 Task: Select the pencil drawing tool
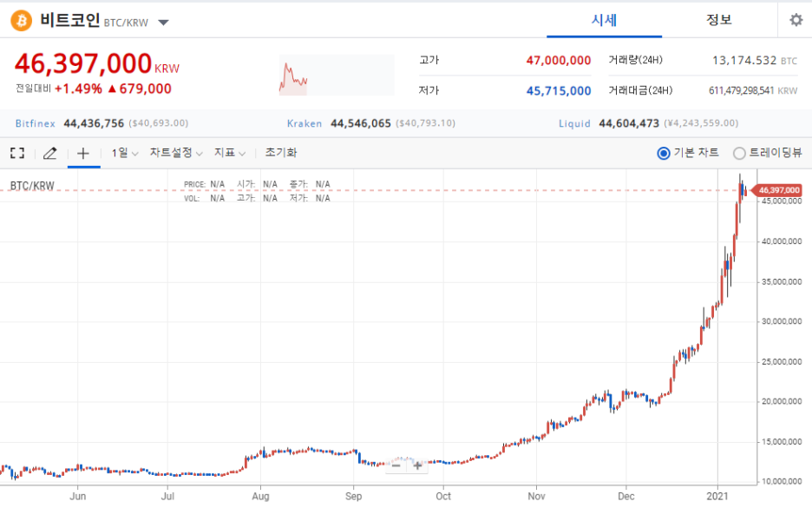[49, 153]
